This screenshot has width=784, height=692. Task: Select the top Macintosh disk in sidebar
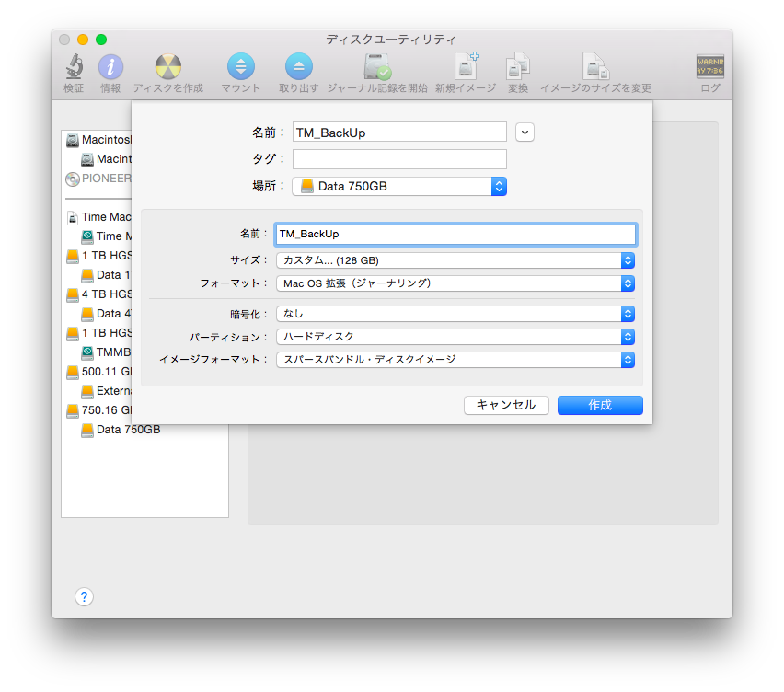coord(98,140)
